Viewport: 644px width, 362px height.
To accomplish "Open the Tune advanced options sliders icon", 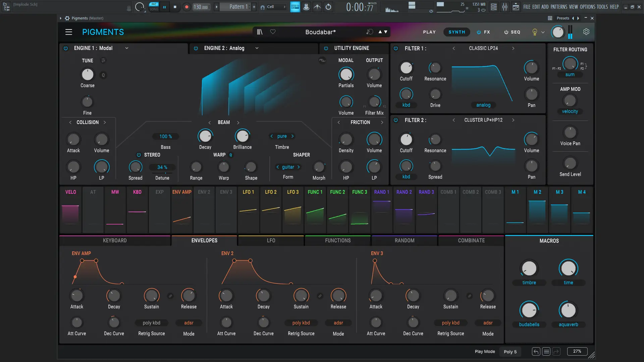I will (x=103, y=61).
